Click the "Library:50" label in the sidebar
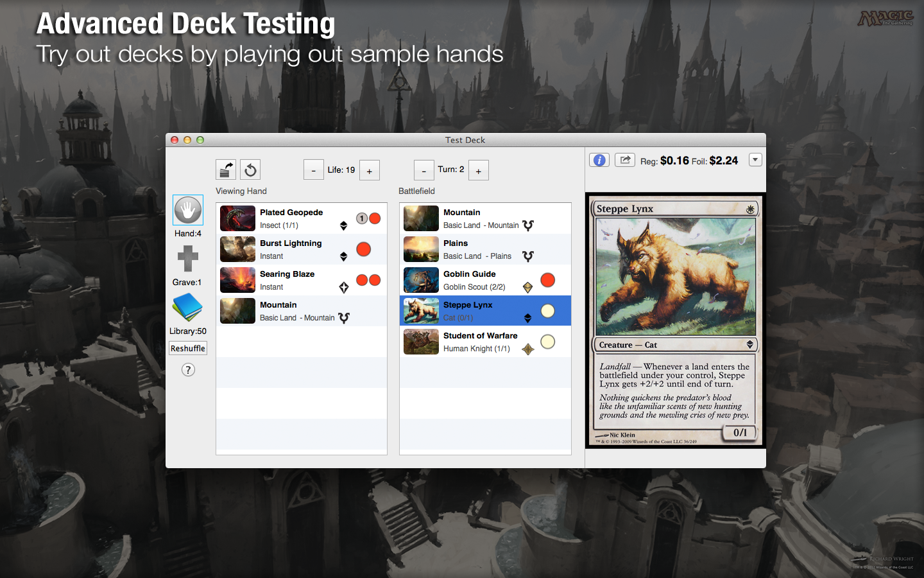This screenshot has width=924, height=578. [x=188, y=331]
